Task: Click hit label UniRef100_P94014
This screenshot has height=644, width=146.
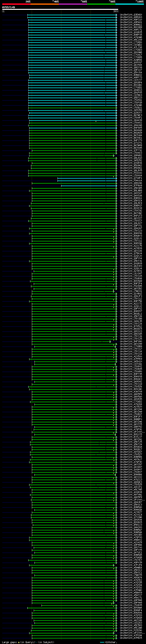Action: coord(131,181)
